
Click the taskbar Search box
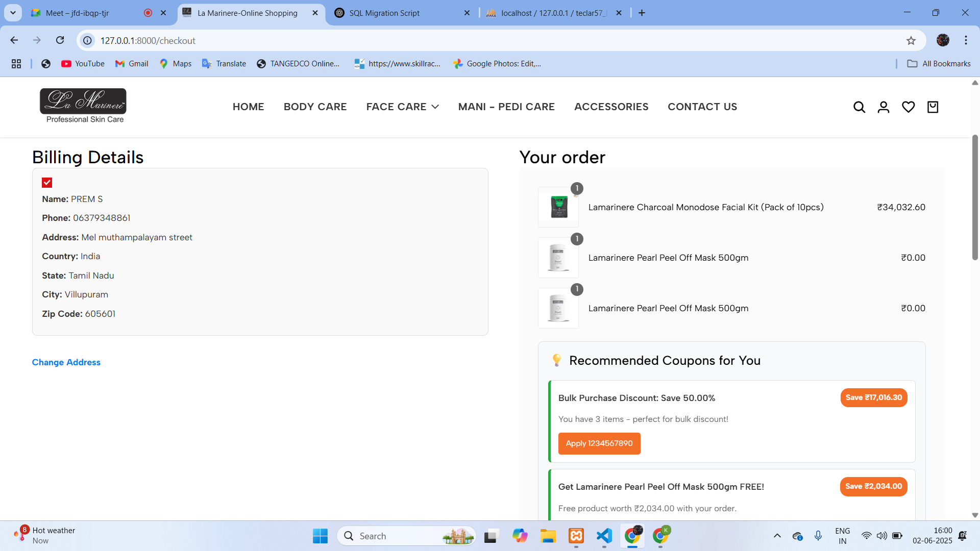[406, 536]
